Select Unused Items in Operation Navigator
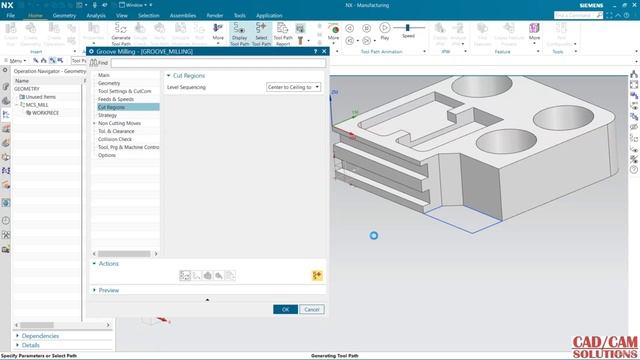The width and height of the screenshot is (640, 360). tap(40, 97)
